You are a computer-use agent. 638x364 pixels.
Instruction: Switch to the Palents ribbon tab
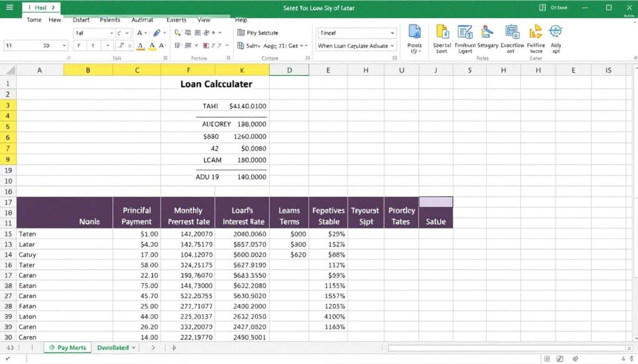point(110,19)
